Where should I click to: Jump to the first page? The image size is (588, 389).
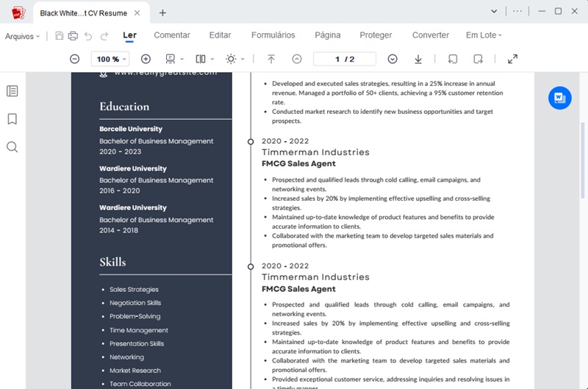tap(271, 59)
